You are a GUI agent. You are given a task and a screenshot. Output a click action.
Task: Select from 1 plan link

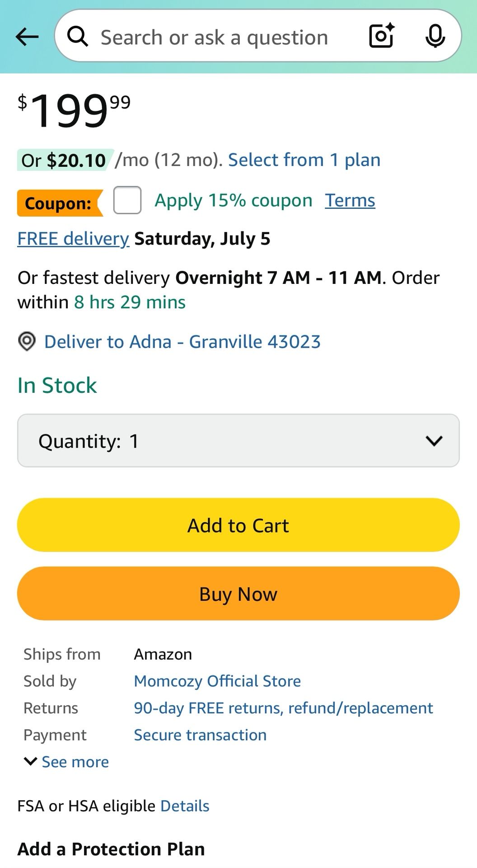(x=304, y=160)
